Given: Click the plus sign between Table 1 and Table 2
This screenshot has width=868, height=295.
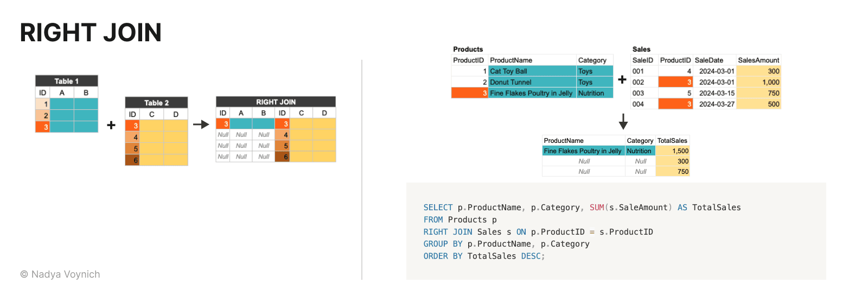Looking at the screenshot, I should [x=111, y=125].
